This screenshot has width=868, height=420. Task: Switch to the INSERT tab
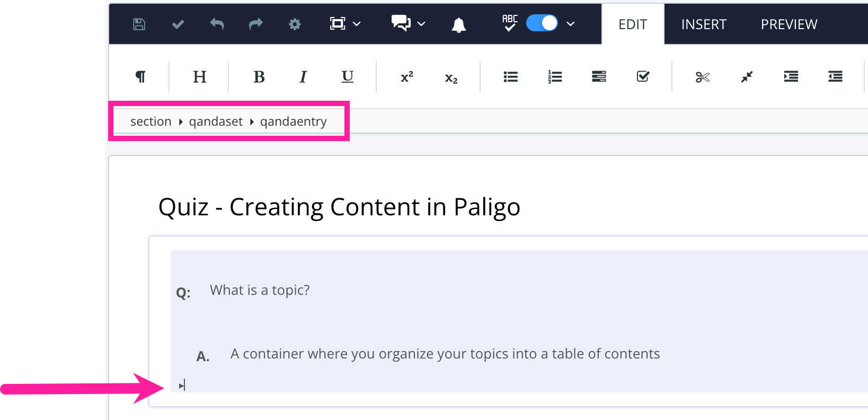704,24
